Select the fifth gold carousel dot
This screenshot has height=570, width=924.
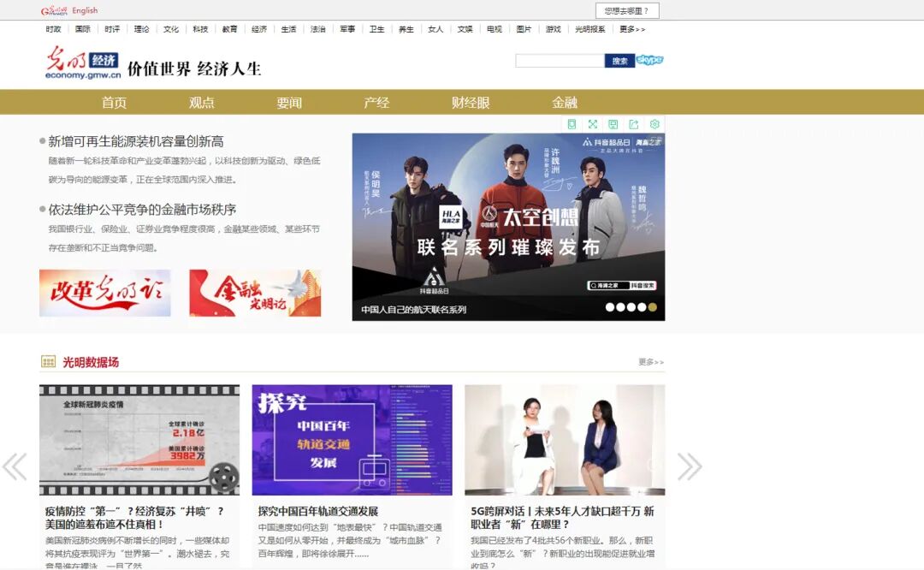click(x=652, y=307)
